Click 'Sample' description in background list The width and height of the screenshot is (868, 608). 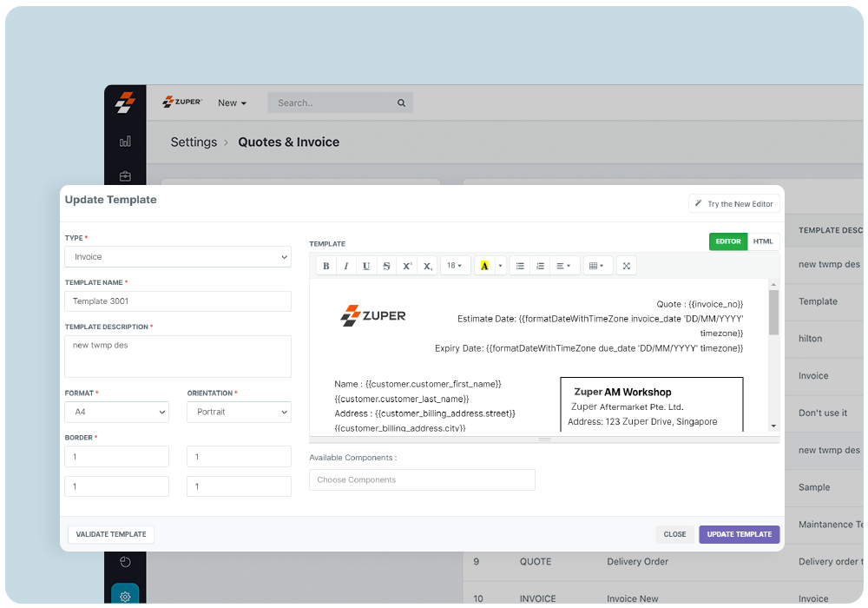tap(814, 487)
